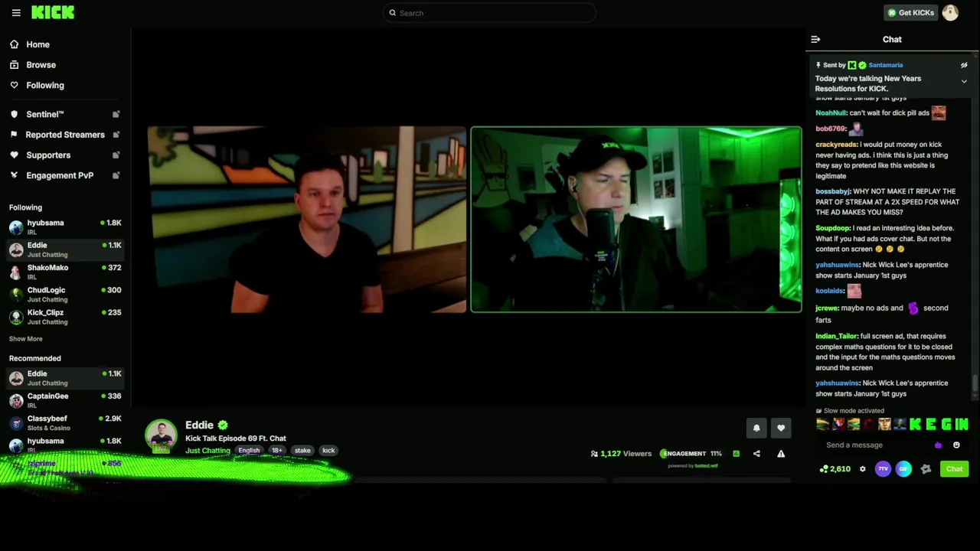Open hyubsama in the Following list
The width and height of the screenshot is (980, 551).
(x=65, y=227)
